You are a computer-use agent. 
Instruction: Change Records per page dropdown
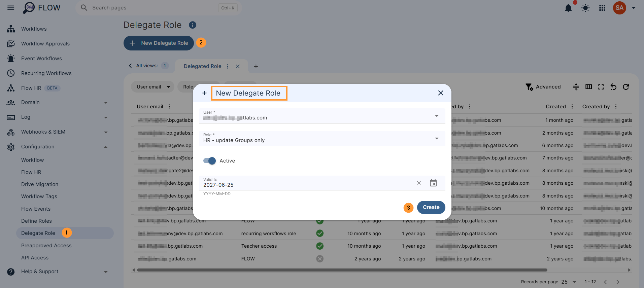coord(569,282)
